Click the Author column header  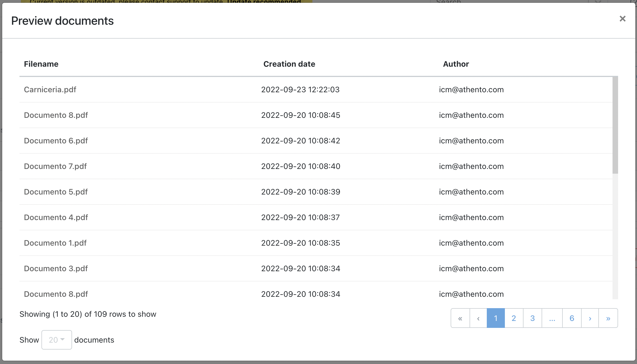click(456, 64)
